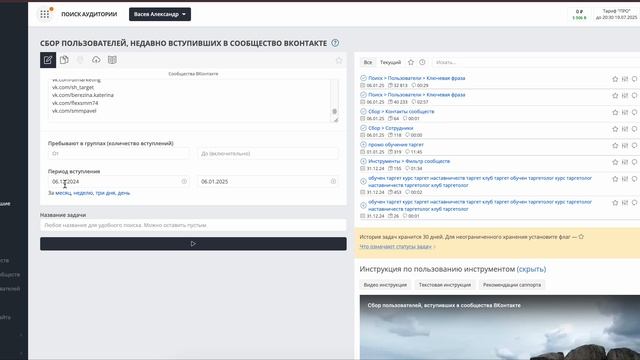
Task: Star the обучен таргет task with 26 results
Action: tap(615, 203)
